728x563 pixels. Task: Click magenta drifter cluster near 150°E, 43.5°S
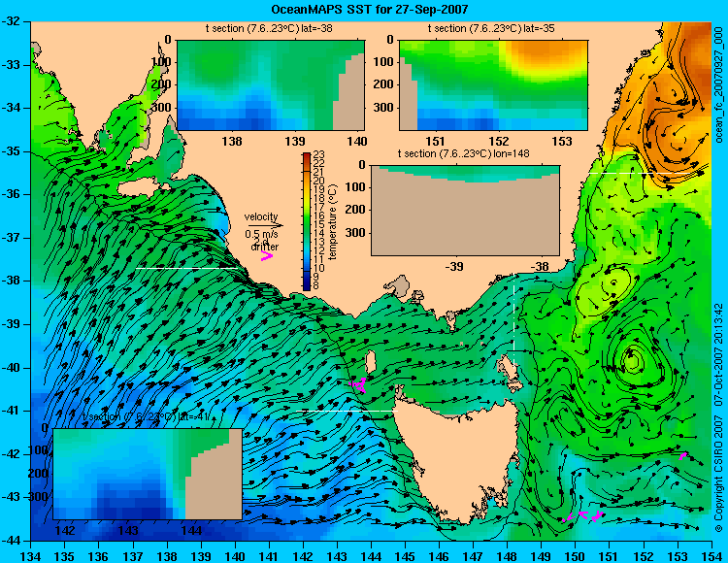(583, 516)
